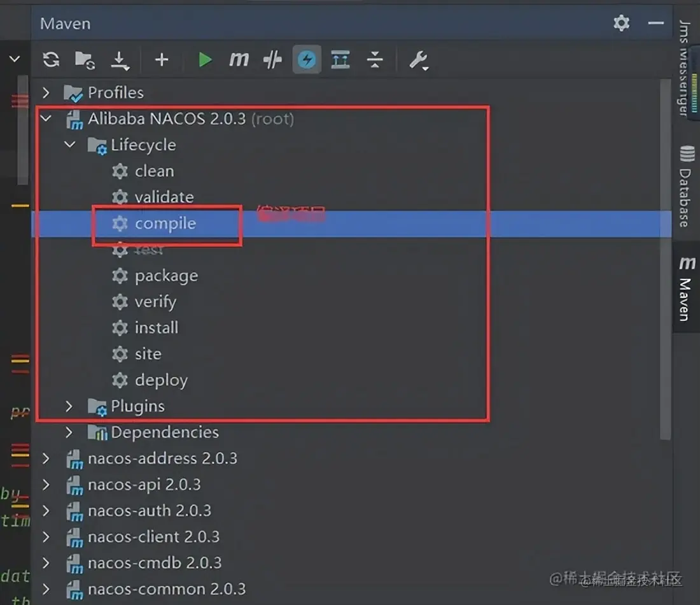Expand all nodes in the Maven tree
The height and width of the screenshot is (605, 700).
(x=340, y=60)
